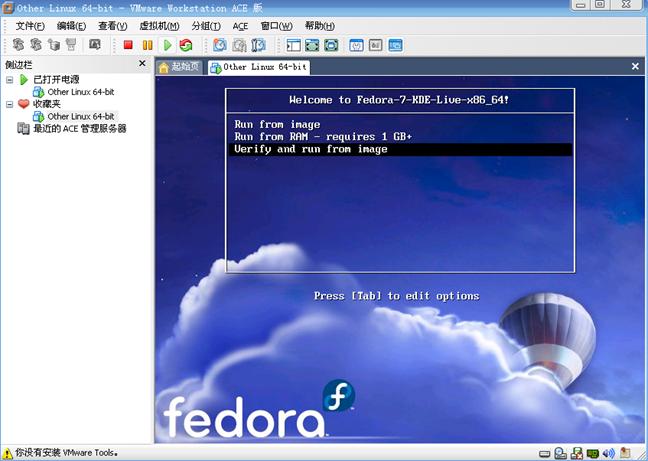Image resolution: width=648 pixels, height=461 pixels.
Task: Click the 收藏夹 group label
Action: click(x=47, y=104)
